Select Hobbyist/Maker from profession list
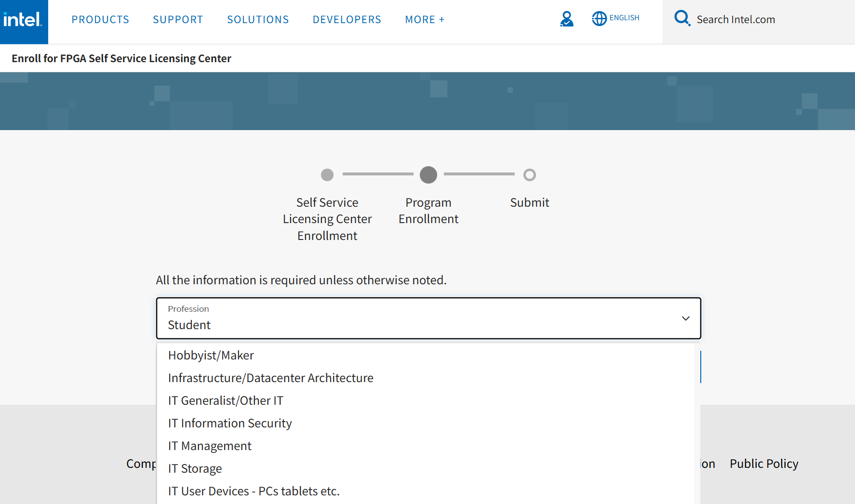This screenshot has height=504, width=855. coord(211,355)
